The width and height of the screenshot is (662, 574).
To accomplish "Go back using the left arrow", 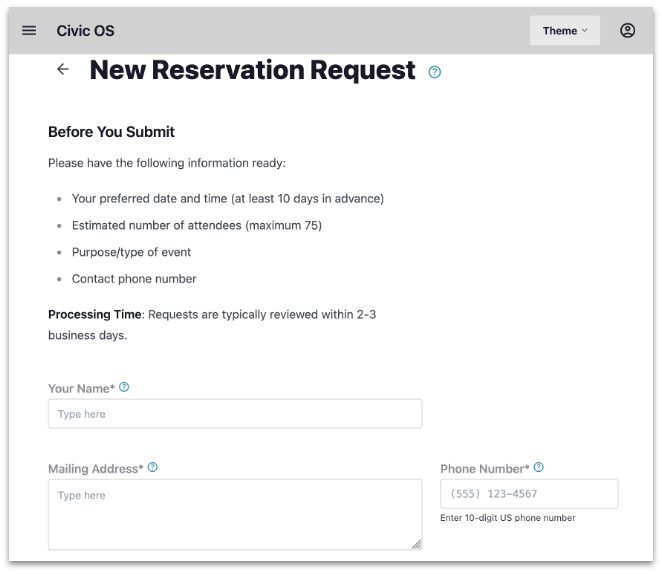I will click(63, 70).
